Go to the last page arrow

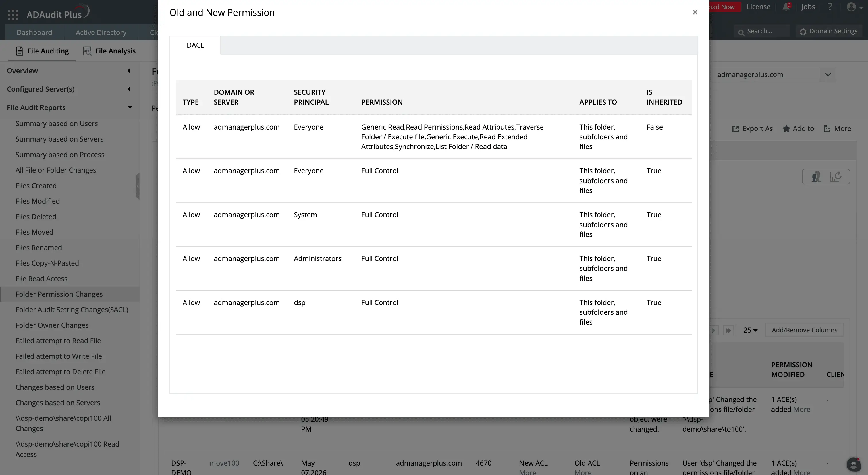tap(728, 330)
